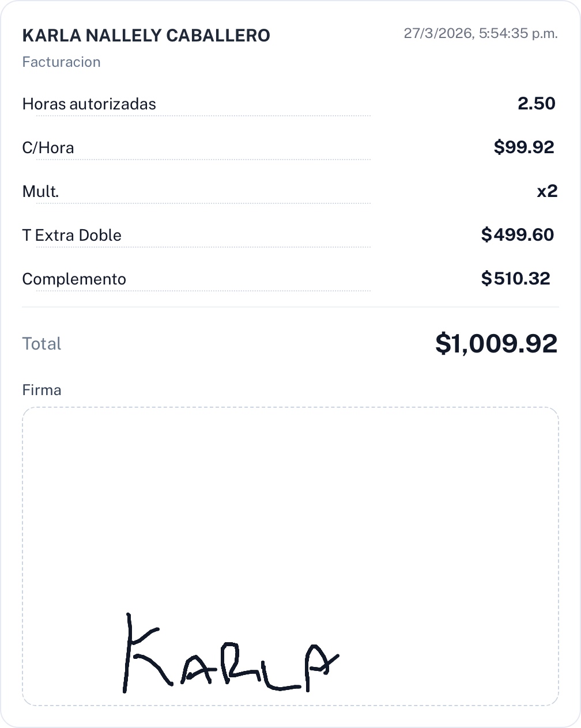
Task: Click the Facturacion subtitle
Action: (61, 62)
